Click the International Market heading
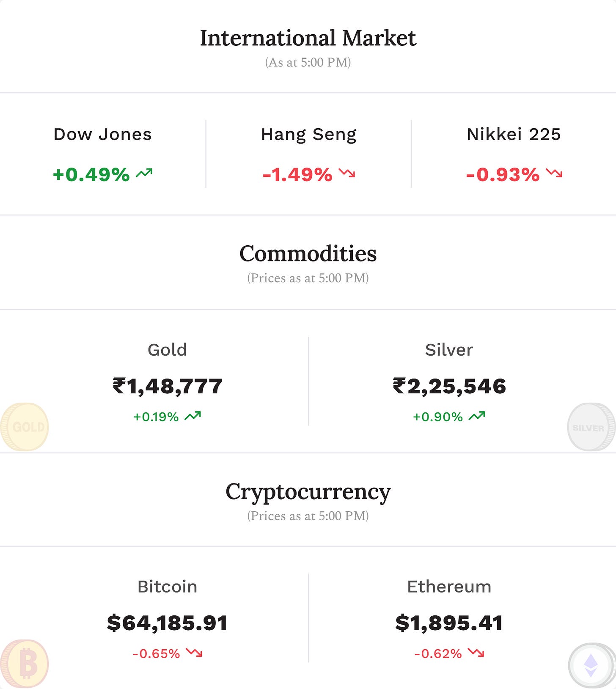This screenshot has width=616, height=689. [308, 38]
